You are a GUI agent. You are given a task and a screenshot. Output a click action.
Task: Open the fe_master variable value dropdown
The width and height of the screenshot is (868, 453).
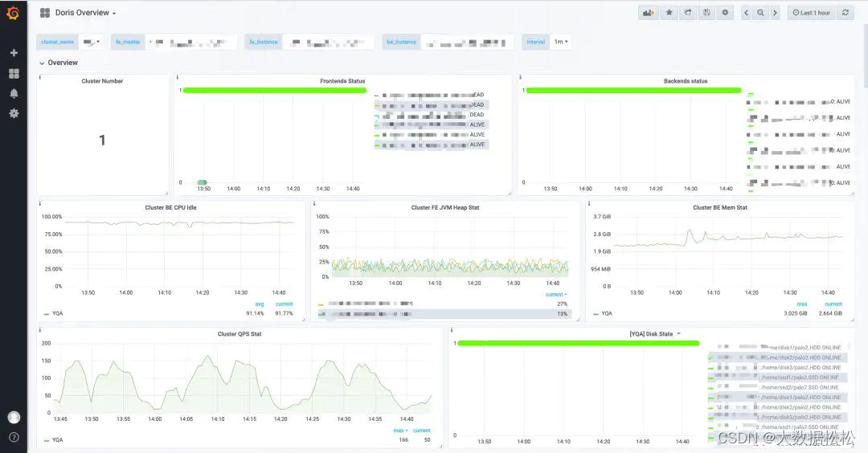click(x=191, y=42)
